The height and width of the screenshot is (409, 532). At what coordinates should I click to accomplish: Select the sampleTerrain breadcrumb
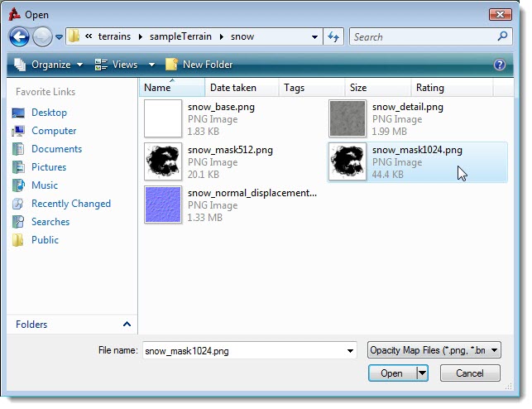point(180,36)
